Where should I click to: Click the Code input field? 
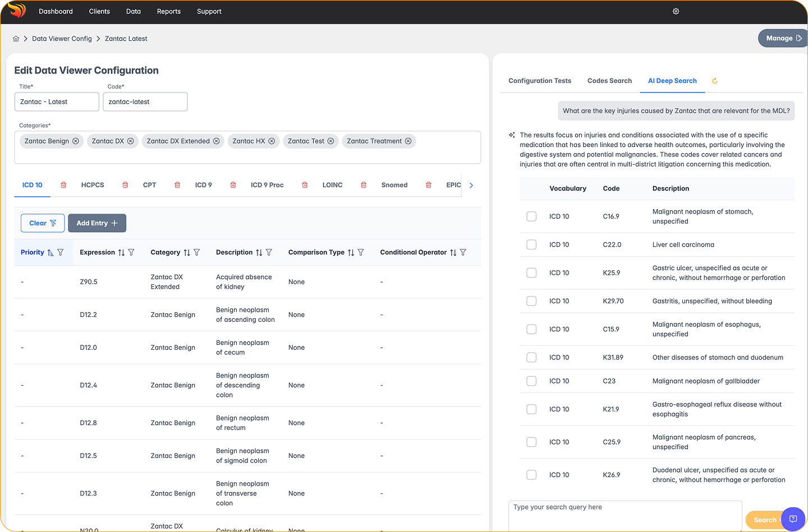click(x=145, y=102)
